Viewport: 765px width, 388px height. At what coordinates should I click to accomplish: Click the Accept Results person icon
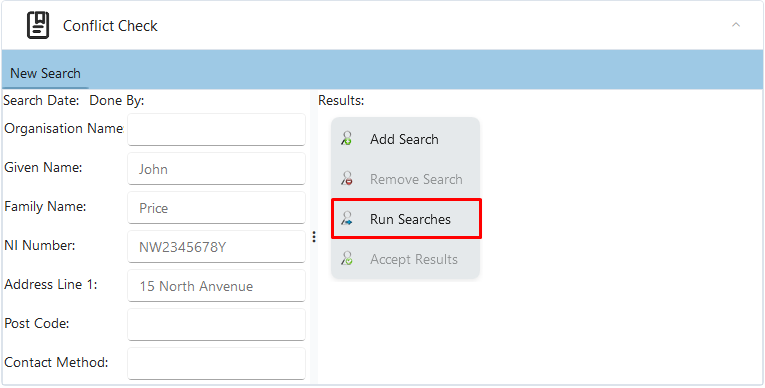coord(346,259)
